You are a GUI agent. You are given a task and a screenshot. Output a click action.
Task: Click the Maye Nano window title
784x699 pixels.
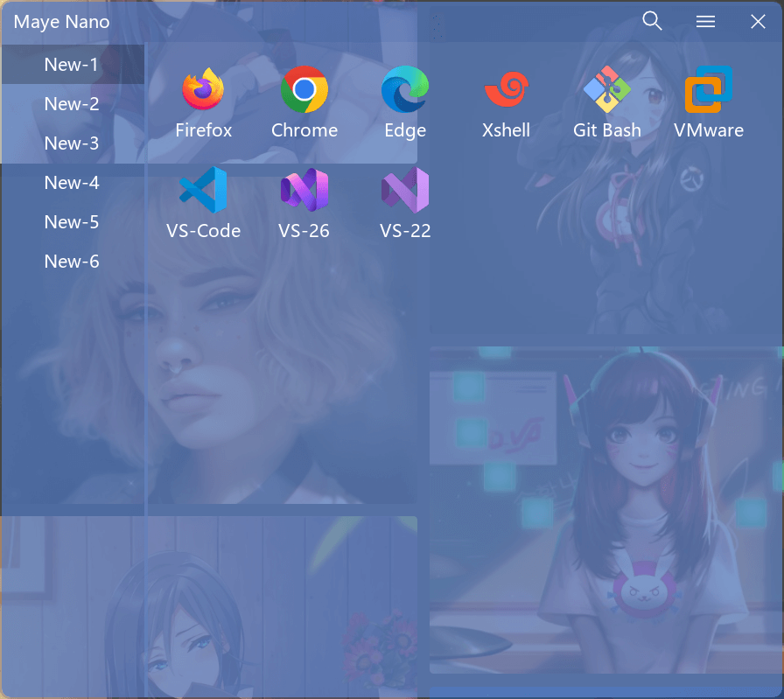[x=62, y=22]
